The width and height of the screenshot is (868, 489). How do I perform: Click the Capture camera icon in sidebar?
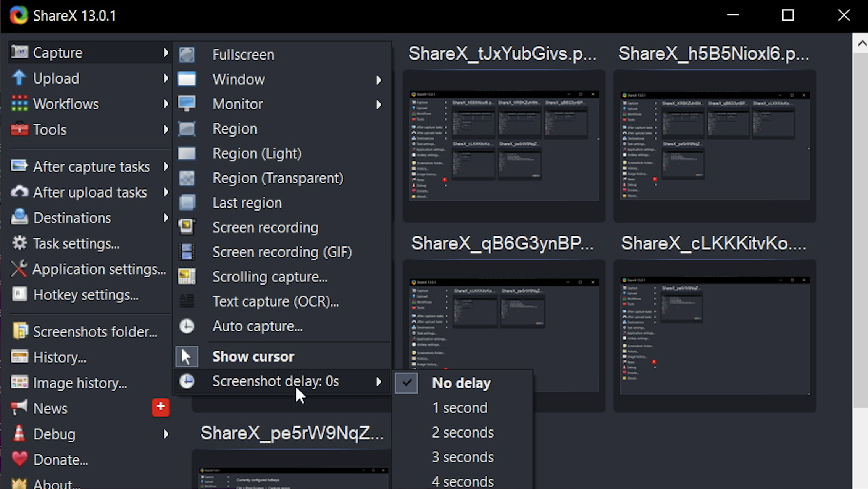coord(19,52)
